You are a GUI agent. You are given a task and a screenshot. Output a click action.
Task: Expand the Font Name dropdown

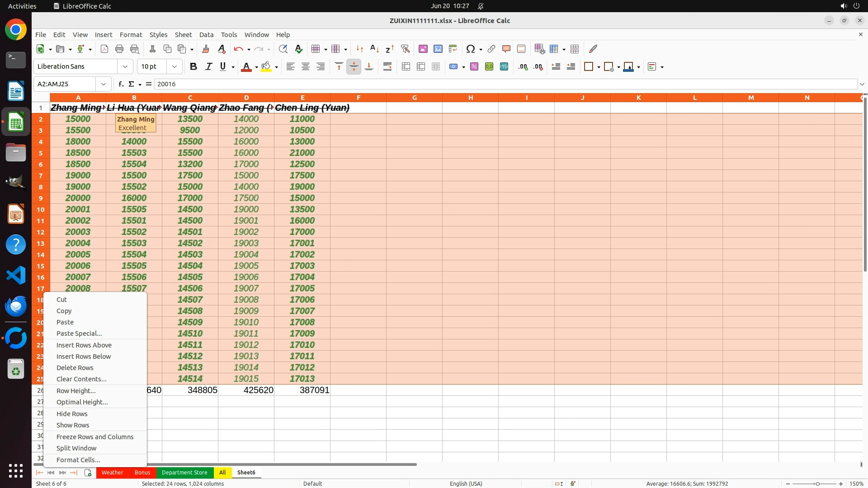tap(125, 66)
